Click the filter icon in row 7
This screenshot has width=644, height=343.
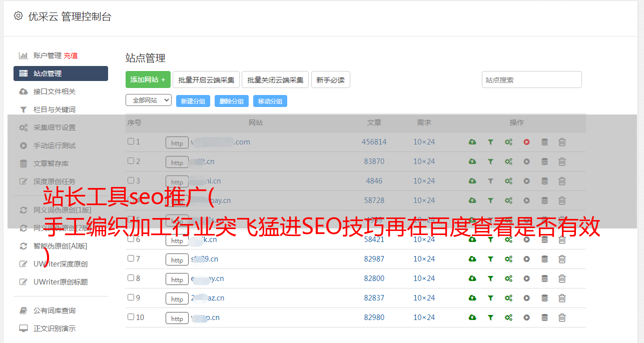coord(490,259)
